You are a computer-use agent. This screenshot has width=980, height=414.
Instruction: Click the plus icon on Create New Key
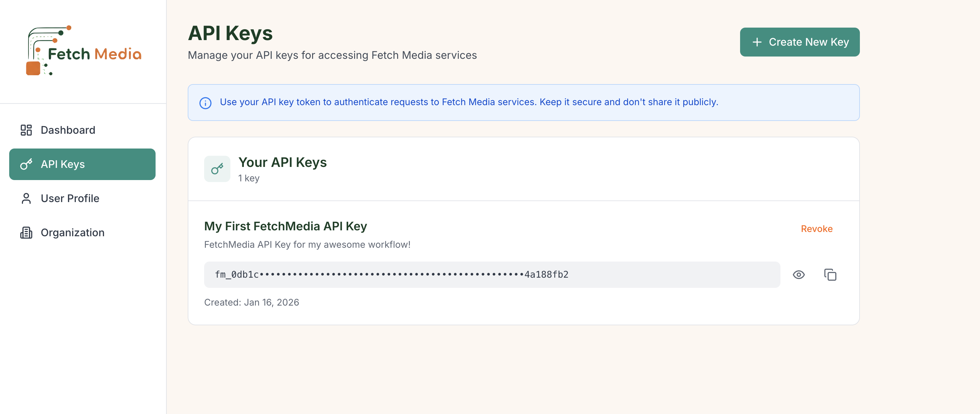pos(757,42)
